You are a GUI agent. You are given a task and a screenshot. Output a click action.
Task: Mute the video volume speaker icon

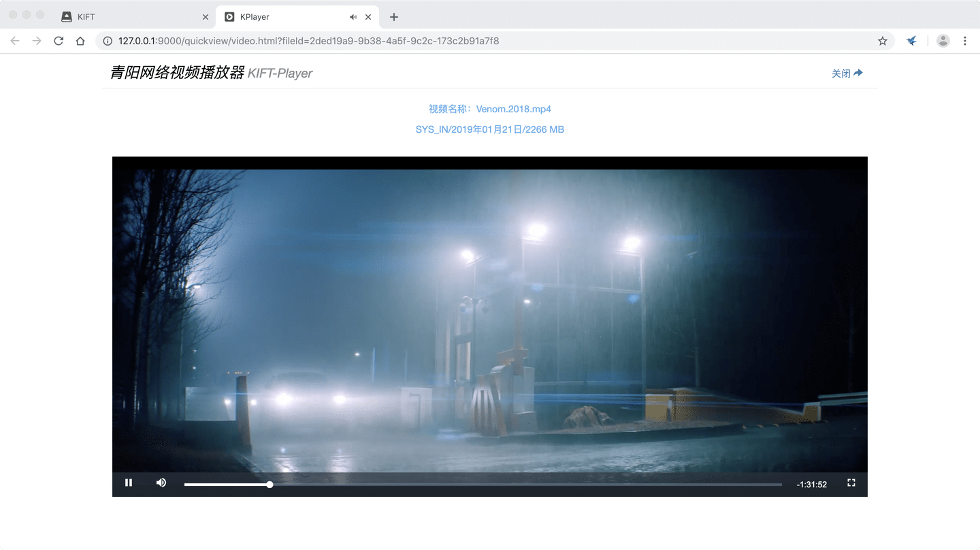[x=161, y=483]
